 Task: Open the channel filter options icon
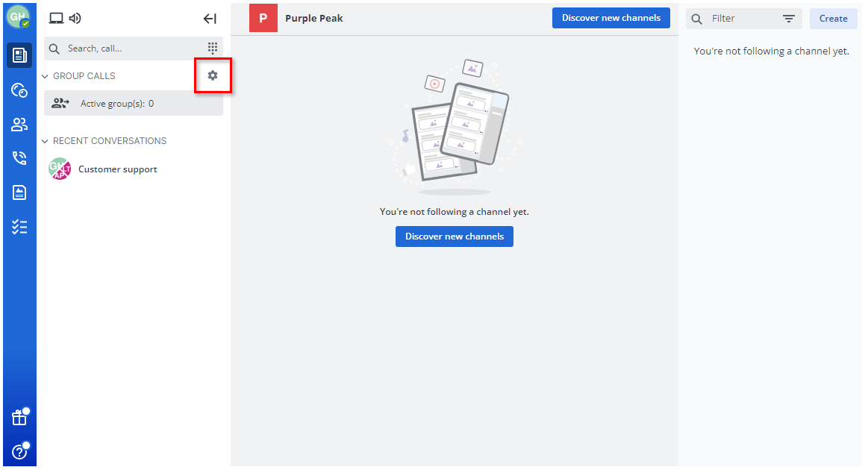click(789, 19)
